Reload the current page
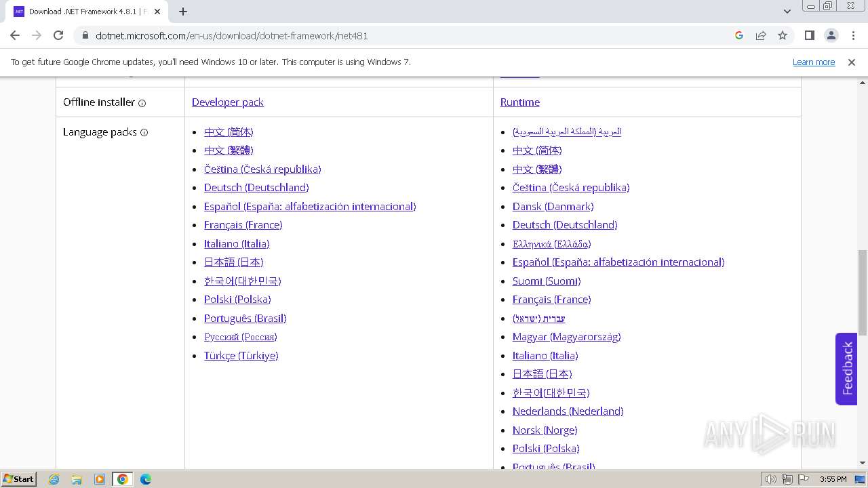Image resolution: width=868 pixels, height=488 pixels. 58,35
